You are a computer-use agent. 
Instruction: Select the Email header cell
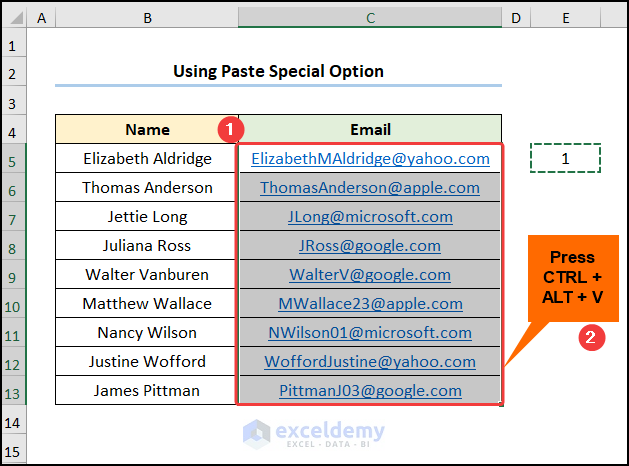click(x=370, y=129)
